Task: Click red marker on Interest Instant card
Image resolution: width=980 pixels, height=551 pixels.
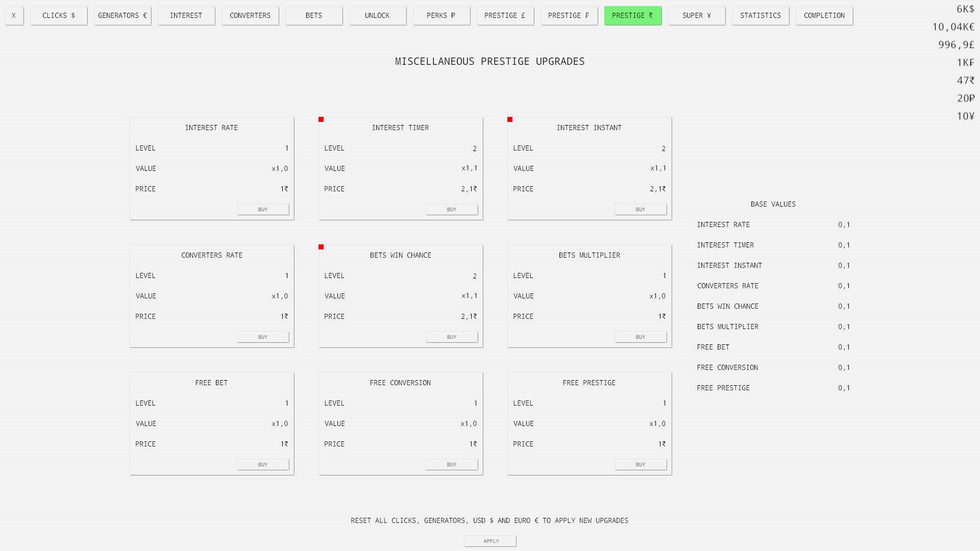Action: [510, 119]
